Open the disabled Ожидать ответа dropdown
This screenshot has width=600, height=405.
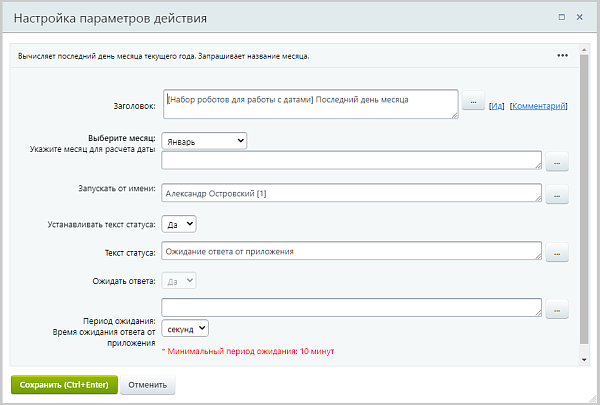click(179, 281)
